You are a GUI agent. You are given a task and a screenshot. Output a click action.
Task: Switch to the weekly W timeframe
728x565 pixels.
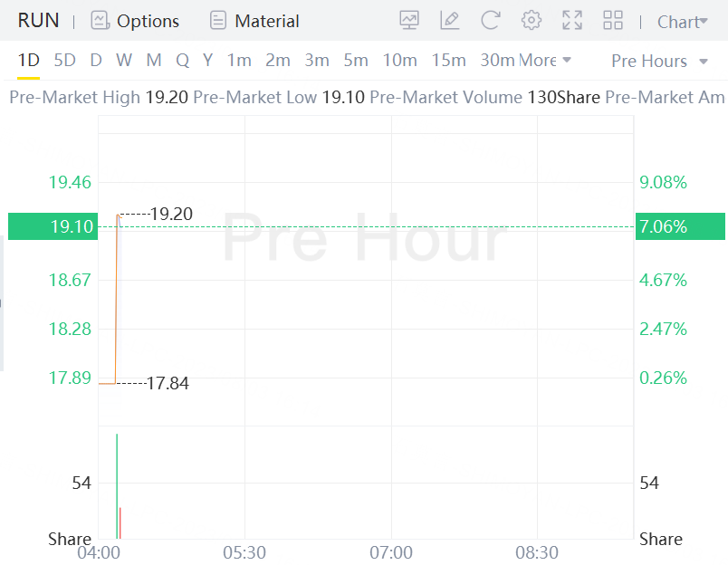124,61
